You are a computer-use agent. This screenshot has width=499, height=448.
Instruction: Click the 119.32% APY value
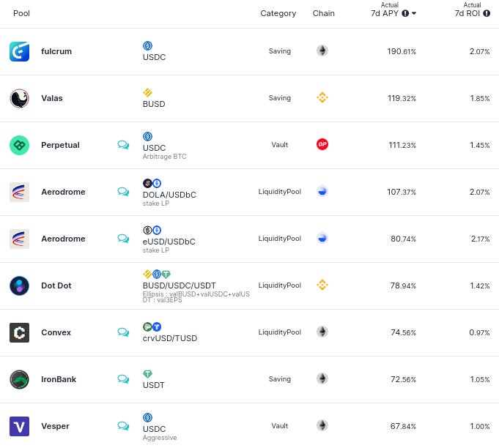coord(402,98)
